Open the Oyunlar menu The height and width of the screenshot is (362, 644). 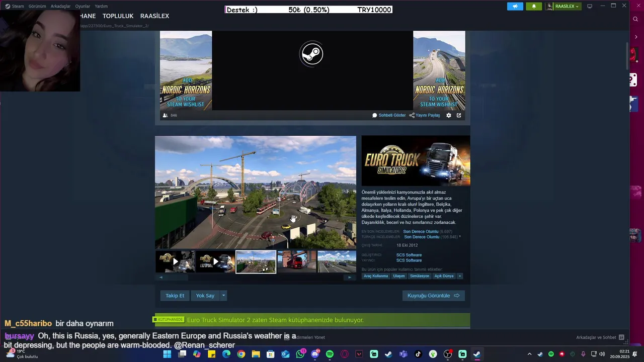(83, 6)
